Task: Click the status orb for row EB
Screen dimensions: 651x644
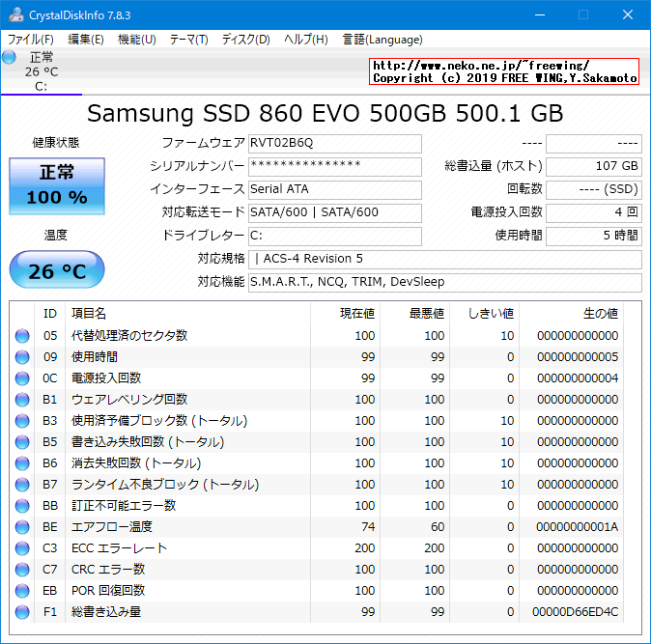Action: point(22,591)
